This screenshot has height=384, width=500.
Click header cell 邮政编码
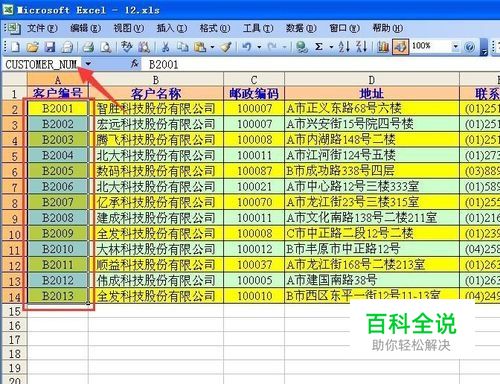point(254,94)
